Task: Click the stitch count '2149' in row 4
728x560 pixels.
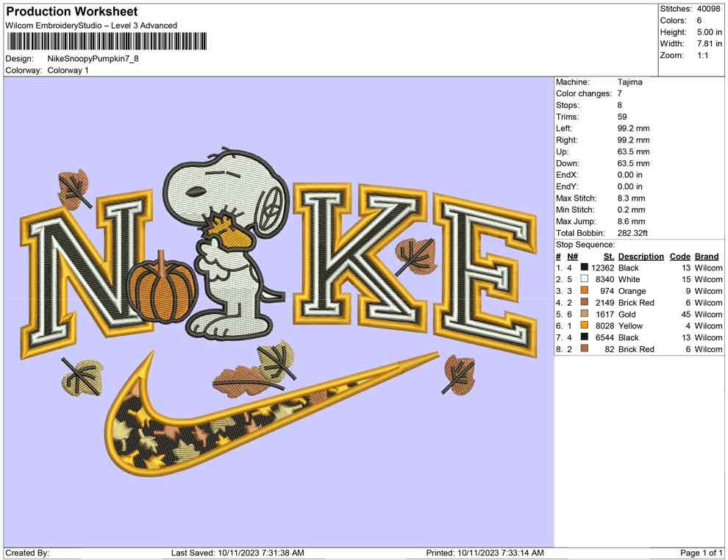Action: (605, 303)
